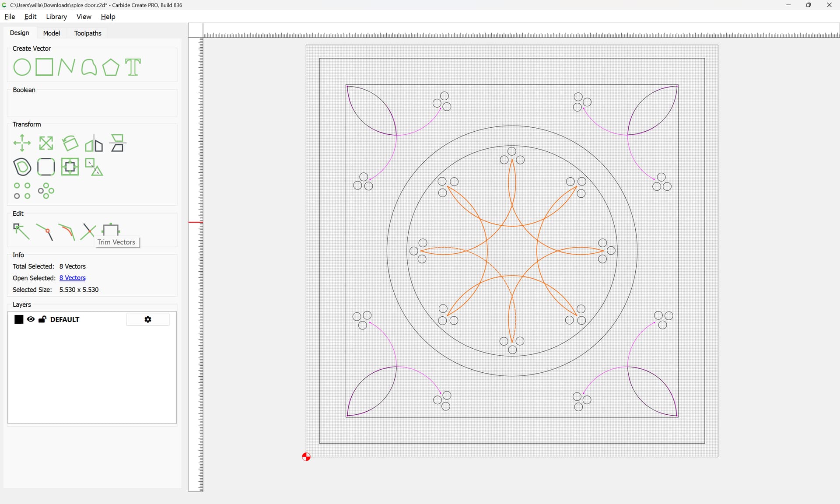Viewport: 840px width, 504px height.
Task: Choose the Polyline drawing tool
Action: tap(66, 67)
